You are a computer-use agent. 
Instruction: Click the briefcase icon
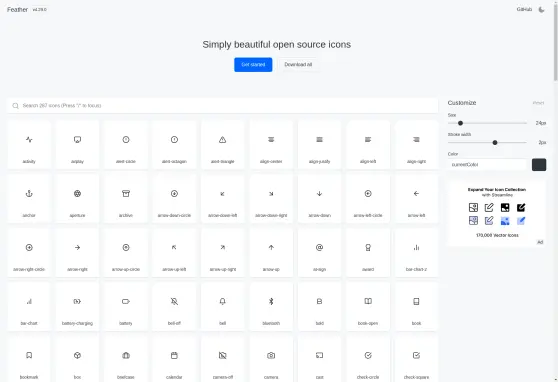point(126,355)
